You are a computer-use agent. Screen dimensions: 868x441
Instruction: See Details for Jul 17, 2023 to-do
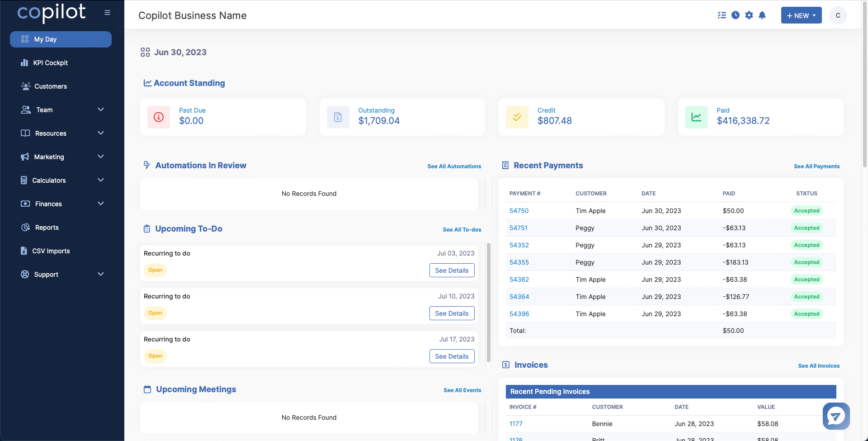click(x=452, y=356)
